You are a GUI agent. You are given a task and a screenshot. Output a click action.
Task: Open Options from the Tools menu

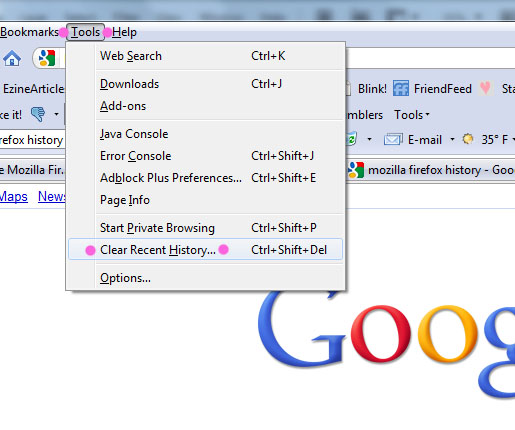coord(205,278)
